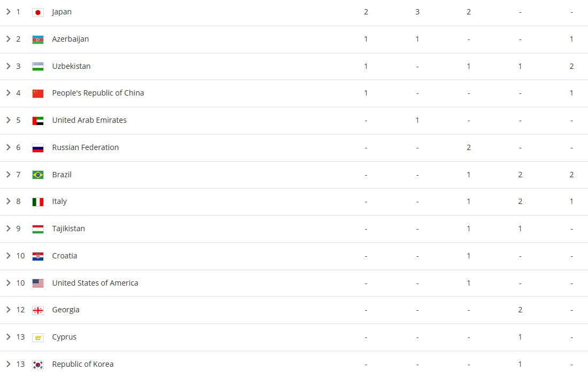Click the Georgia flag icon
The width and height of the screenshot is (588, 378).
[37, 310]
